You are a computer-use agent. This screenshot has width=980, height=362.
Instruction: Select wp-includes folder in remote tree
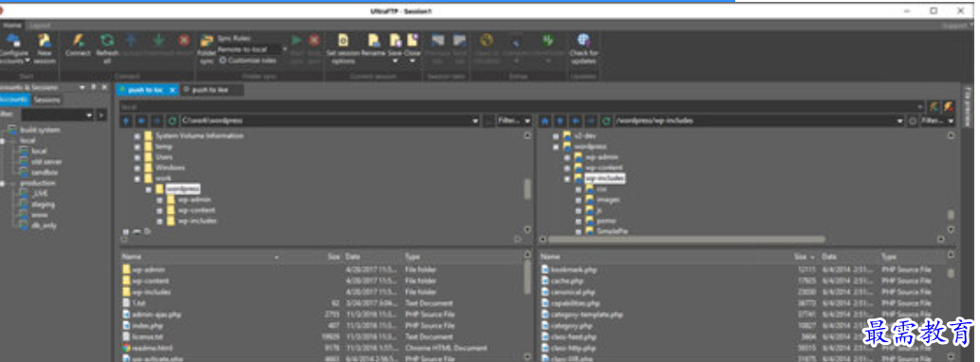tap(604, 178)
